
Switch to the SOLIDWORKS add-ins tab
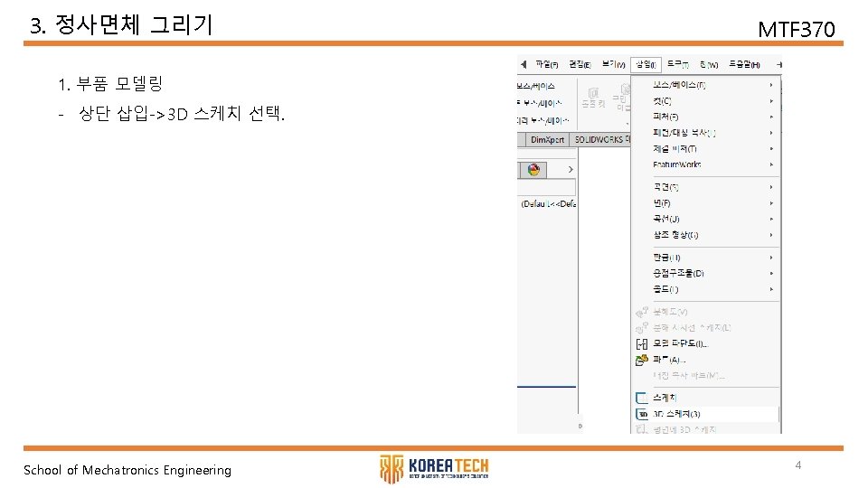coord(601,140)
